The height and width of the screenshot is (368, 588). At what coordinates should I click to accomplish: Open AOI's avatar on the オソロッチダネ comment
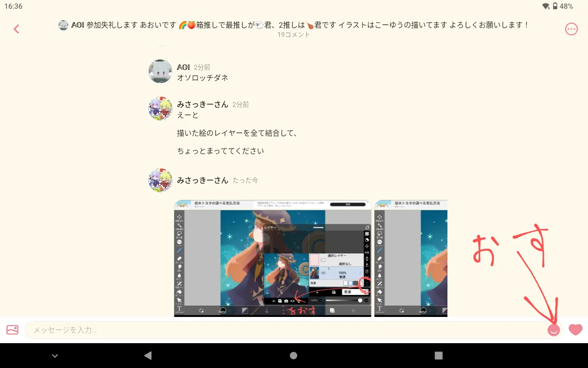click(160, 71)
